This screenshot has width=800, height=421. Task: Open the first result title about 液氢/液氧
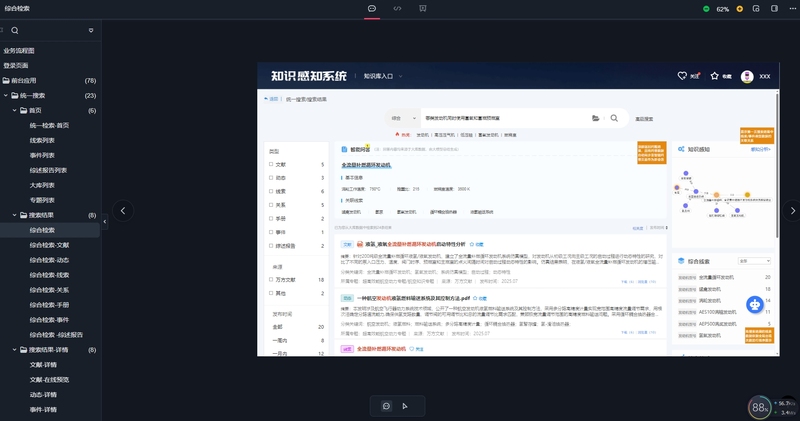pyautogui.click(x=415, y=244)
